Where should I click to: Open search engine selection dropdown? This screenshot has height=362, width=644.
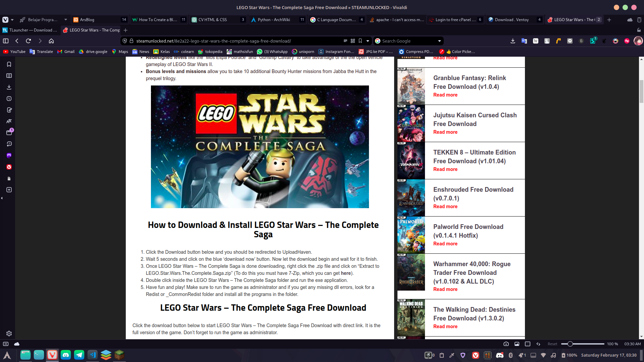pyautogui.click(x=439, y=41)
